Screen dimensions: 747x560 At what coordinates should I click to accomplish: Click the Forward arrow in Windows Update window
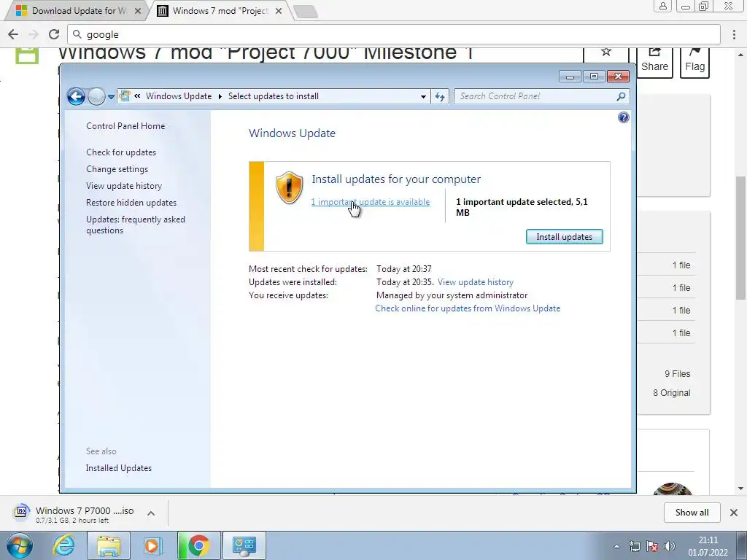[97, 97]
